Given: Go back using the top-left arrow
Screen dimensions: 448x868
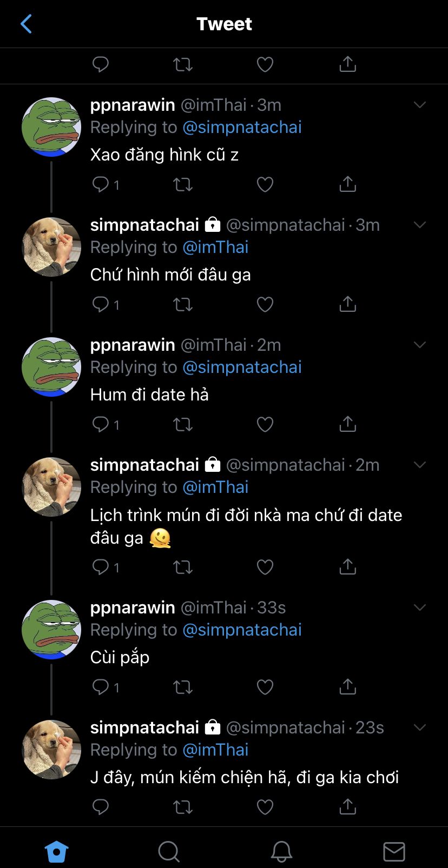Looking at the screenshot, I should tap(26, 24).
